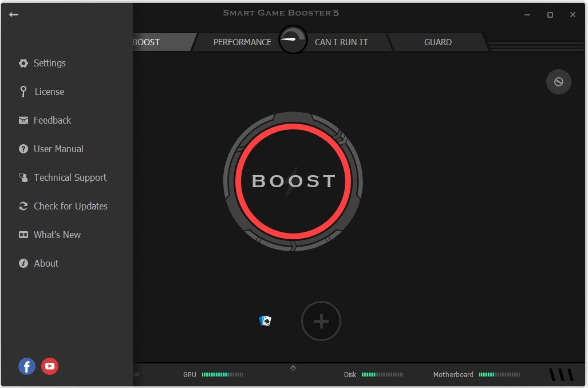Open the YouTube channel icon
Screen dimensions: 588x388
tap(49, 366)
